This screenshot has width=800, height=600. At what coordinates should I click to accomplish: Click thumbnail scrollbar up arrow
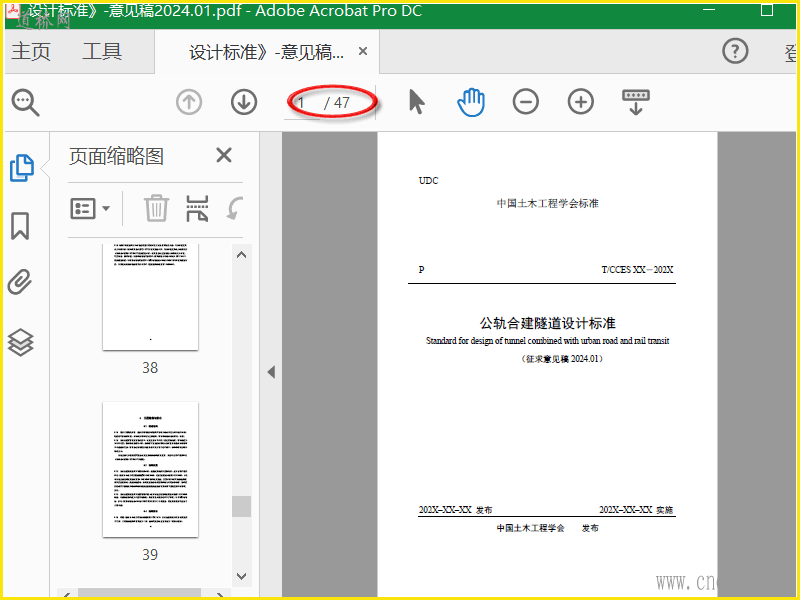click(x=241, y=255)
